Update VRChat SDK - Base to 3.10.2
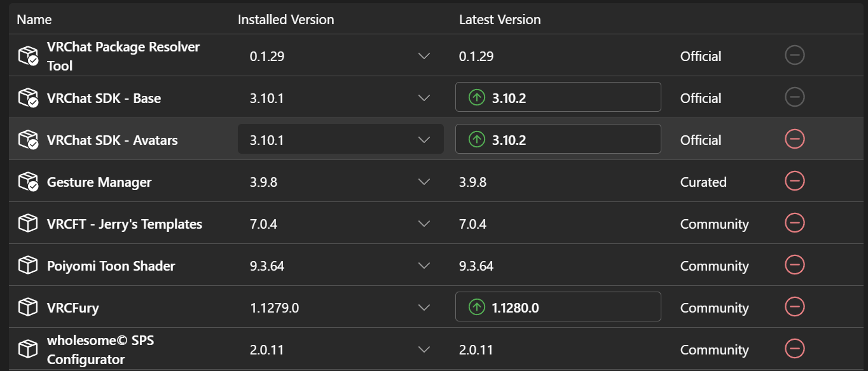 (558, 97)
